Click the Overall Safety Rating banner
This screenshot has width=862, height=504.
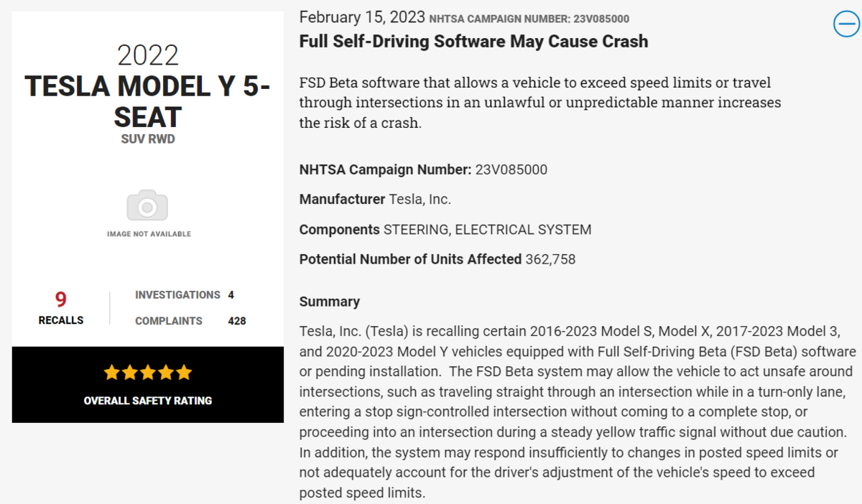(x=148, y=385)
